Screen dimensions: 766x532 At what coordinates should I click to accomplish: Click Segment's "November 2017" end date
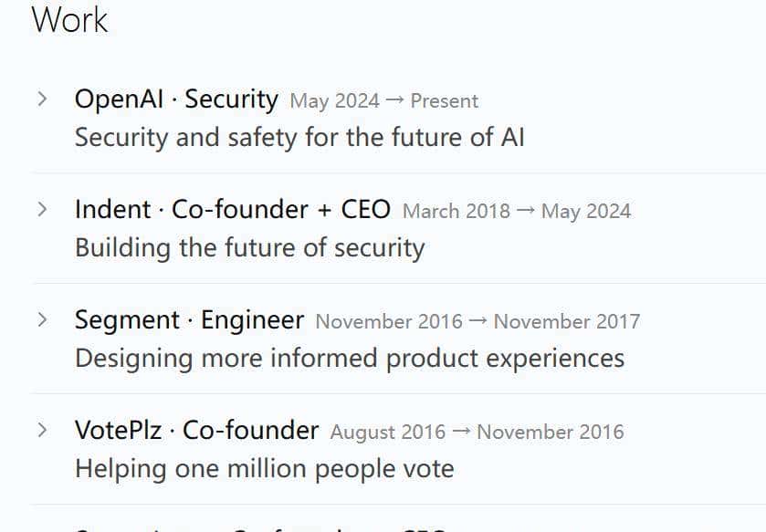tap(567, 322)
